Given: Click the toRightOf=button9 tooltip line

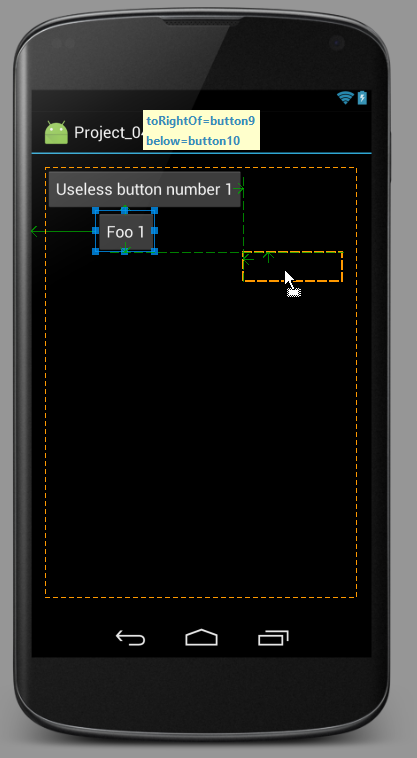Looking at the screenshot, I should pyautogui.click(x=201, y=121).
